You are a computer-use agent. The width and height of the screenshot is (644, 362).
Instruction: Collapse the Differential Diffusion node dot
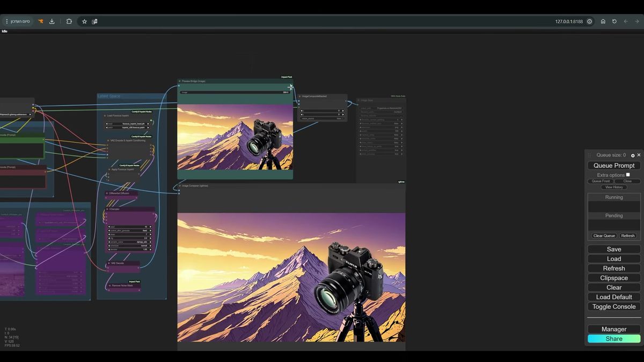(107, 193)
